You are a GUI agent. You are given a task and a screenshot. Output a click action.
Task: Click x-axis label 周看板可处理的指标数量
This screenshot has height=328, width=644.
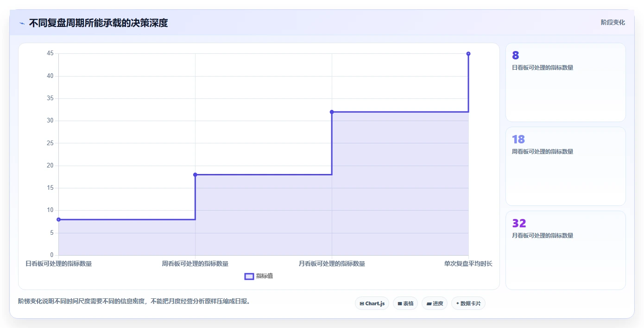pyautogui.click(x=195, y=264)
